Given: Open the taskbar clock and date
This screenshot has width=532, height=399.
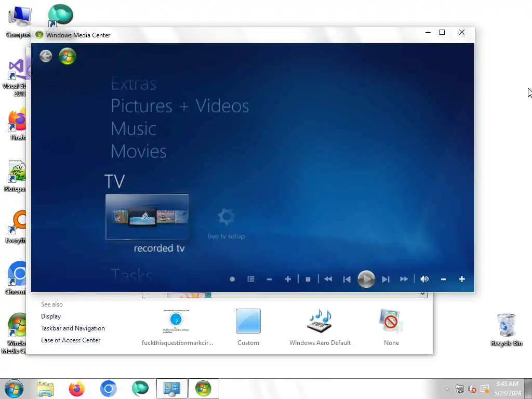Looking at the screenshot, I should pyautogui.click(x=507, y=389).
